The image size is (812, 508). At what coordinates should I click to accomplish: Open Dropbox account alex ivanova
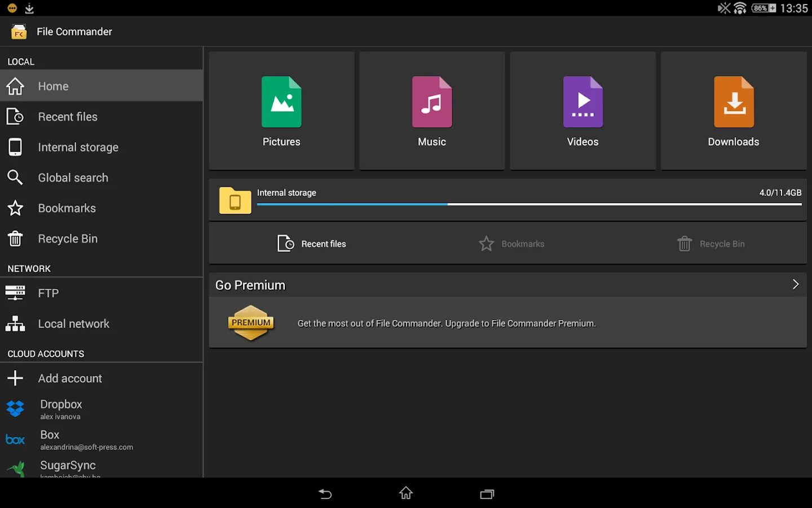101,409
